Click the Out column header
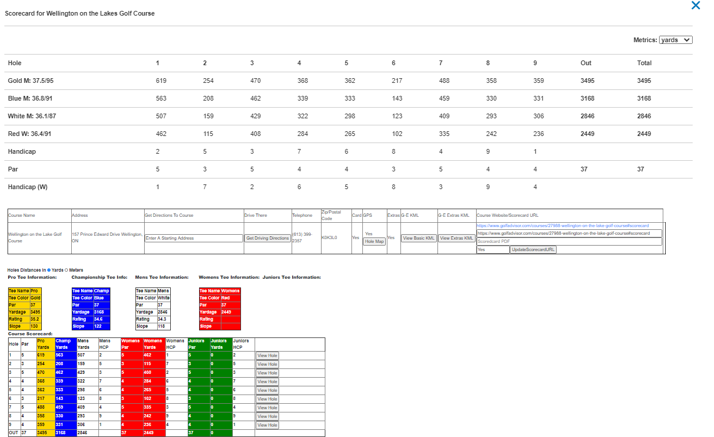Image resolution: width=714 pixels, height=437 pixels. tap(586, 63)
